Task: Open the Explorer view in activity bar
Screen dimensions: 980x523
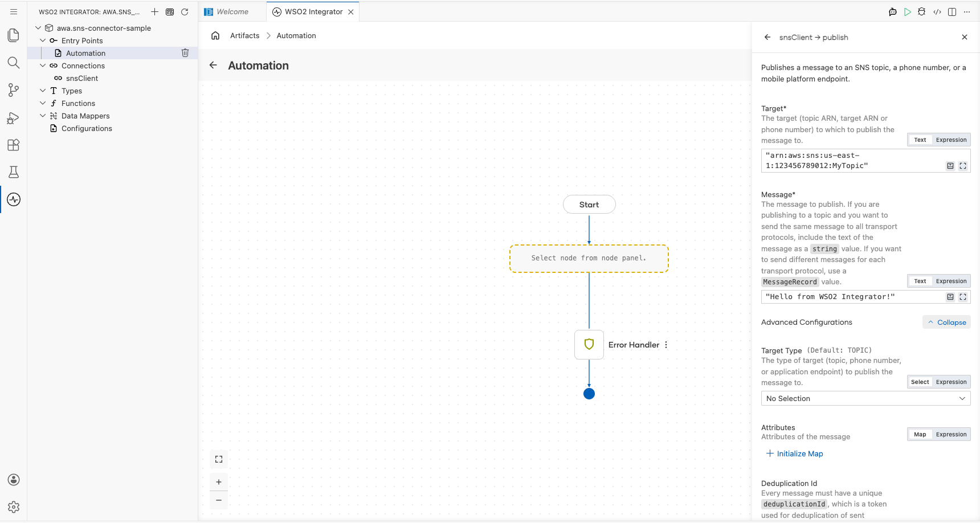Action: click(x=14, y=35)
